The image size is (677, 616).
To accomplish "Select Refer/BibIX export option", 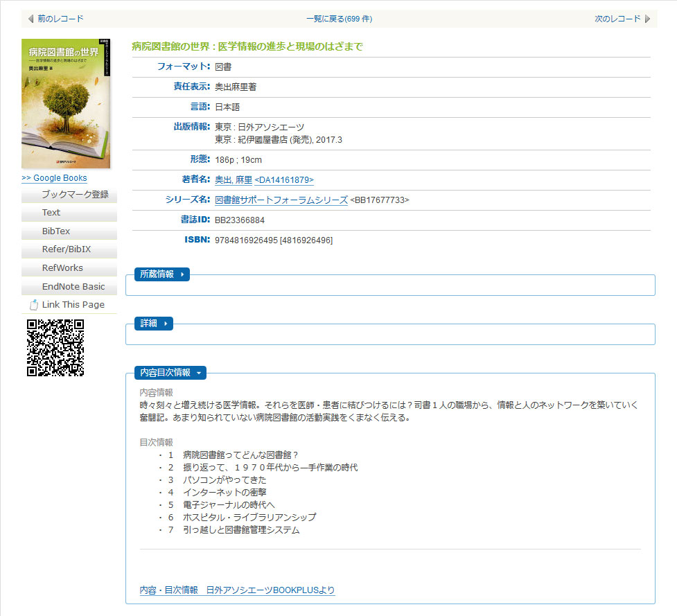I will 67,249.
